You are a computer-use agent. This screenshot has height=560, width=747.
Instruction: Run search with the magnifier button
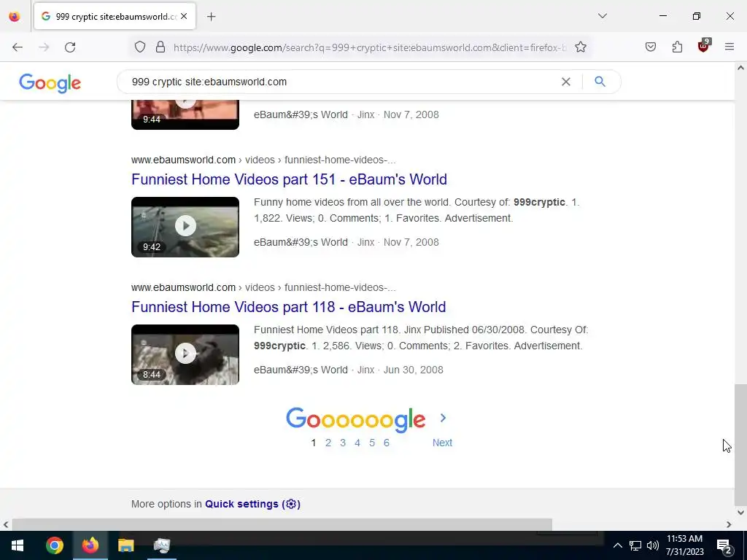point(600,82)
